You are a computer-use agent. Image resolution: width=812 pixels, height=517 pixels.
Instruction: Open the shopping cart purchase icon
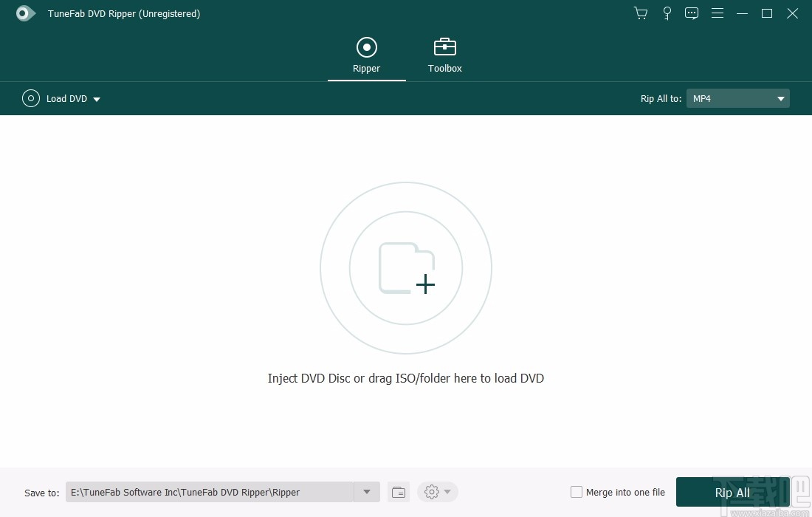[x=640, y=13]
